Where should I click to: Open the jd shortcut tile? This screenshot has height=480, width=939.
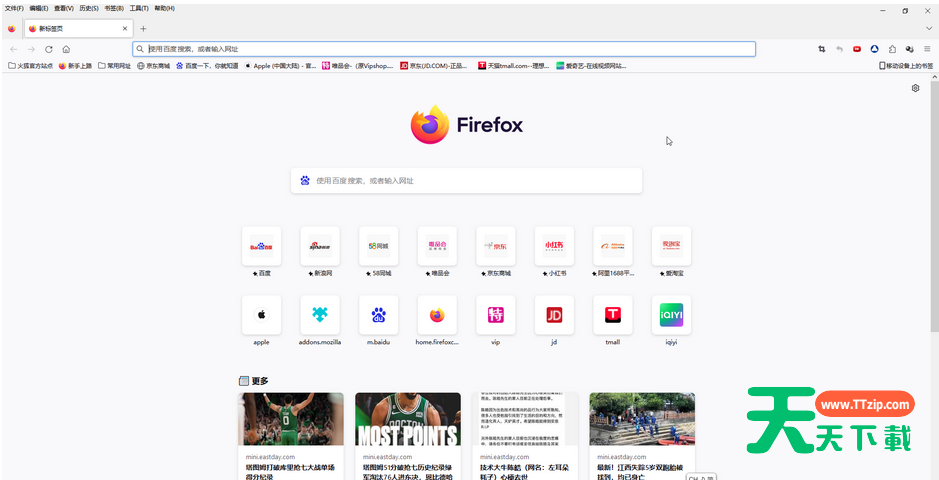pos(554,315)
